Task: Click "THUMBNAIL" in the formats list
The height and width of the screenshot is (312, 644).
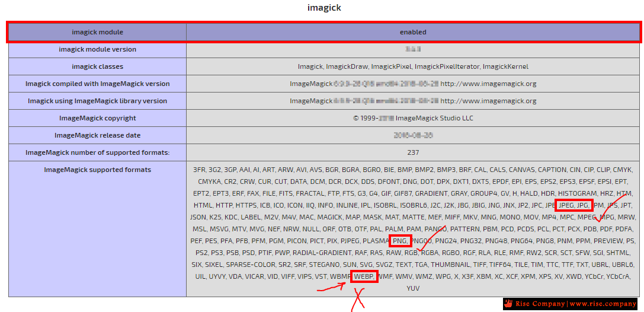Action: tap(449, 265)
